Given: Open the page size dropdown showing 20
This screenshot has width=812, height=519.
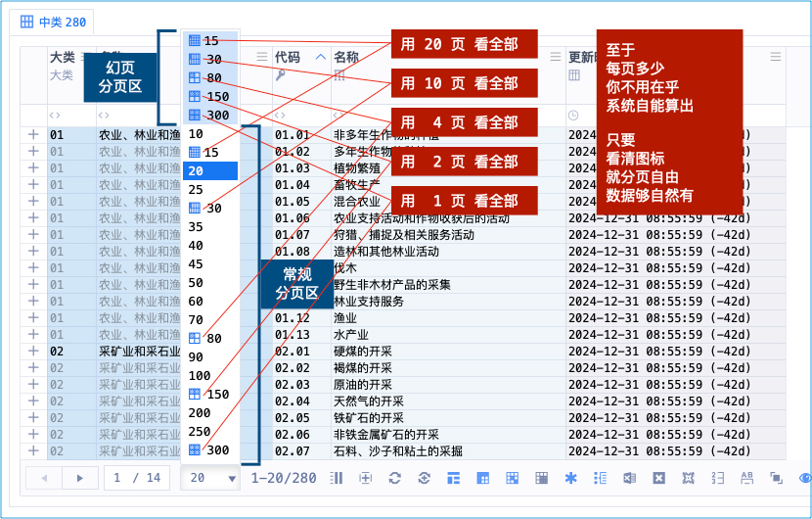Looking at the screenshot, I should tap(212, 478).
